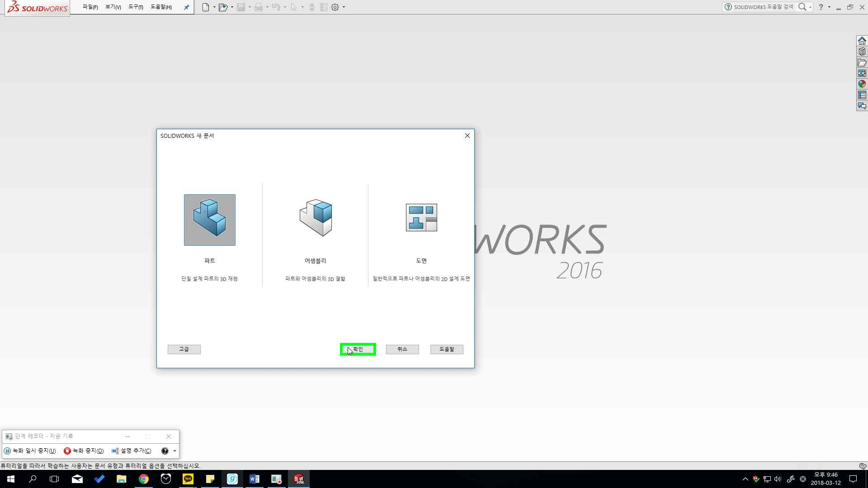Open the Appearances color ball tab

[x=862, y=84]
